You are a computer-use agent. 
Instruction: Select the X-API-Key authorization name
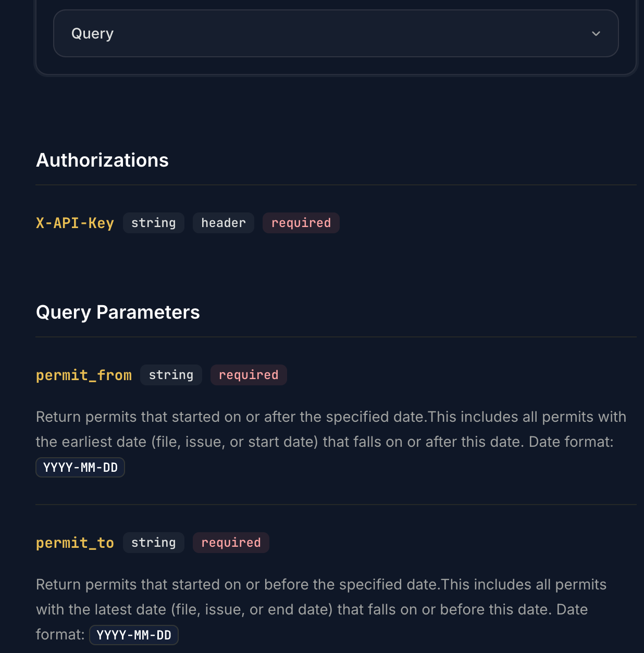coord(75,223)
